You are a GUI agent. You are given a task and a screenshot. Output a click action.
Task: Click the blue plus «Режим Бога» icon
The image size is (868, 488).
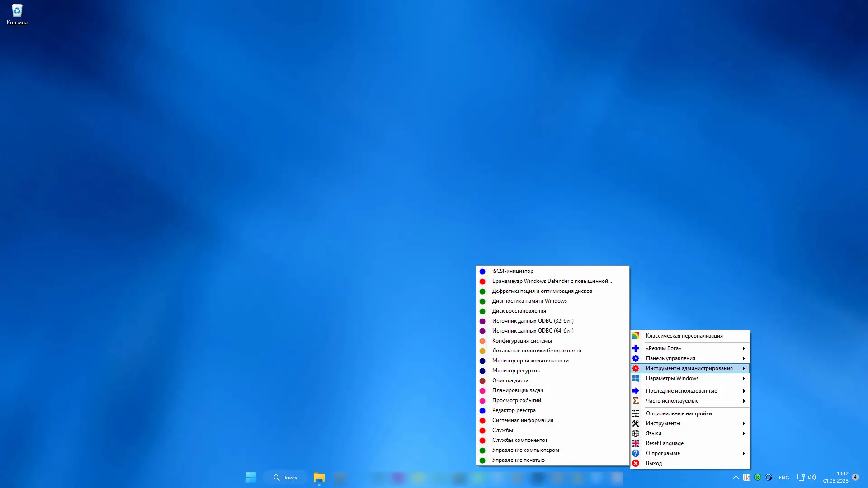click(636, 348)
